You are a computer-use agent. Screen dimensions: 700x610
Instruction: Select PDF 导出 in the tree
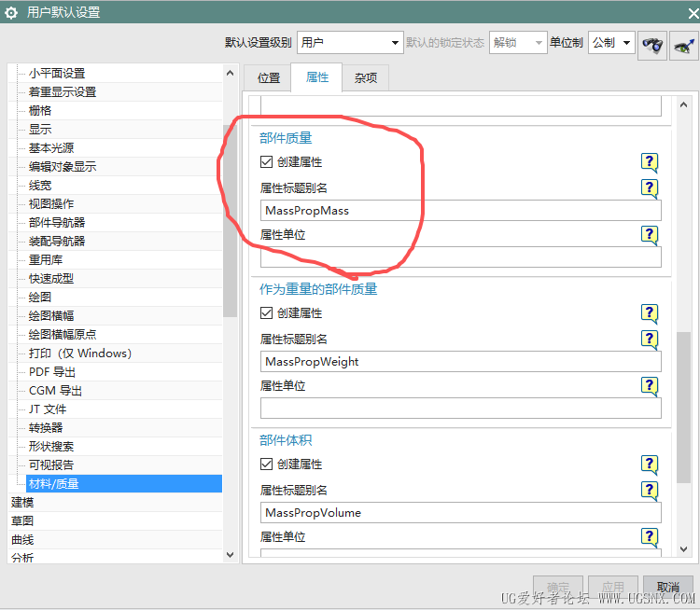coord(52,372)
